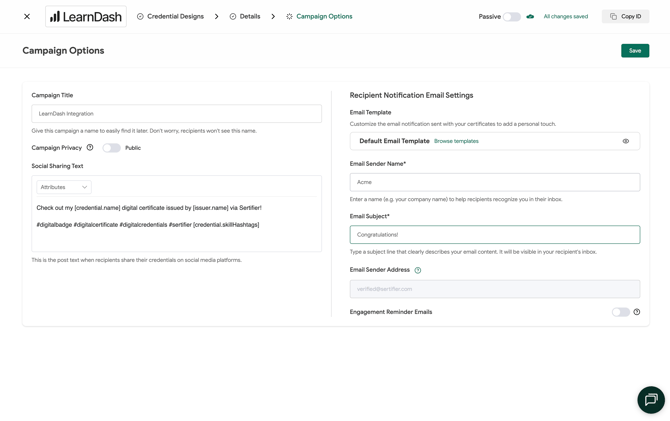
Task: Go to the Details step
Action: pos(245,16)
